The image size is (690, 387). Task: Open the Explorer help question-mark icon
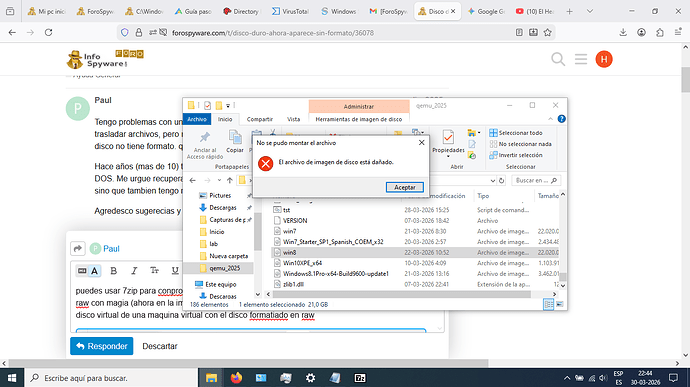coord(561,119)
